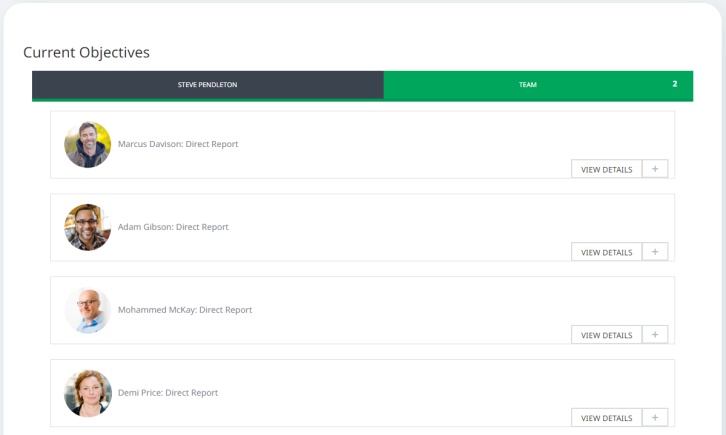Switch to the Steve Pendleton tab

click(208, 85)
